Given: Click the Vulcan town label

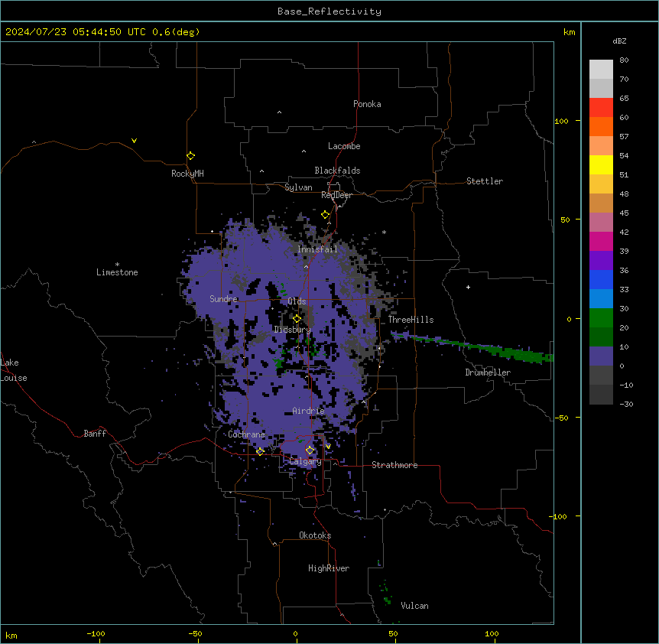Looking at the screenshot, I should 415,606.
